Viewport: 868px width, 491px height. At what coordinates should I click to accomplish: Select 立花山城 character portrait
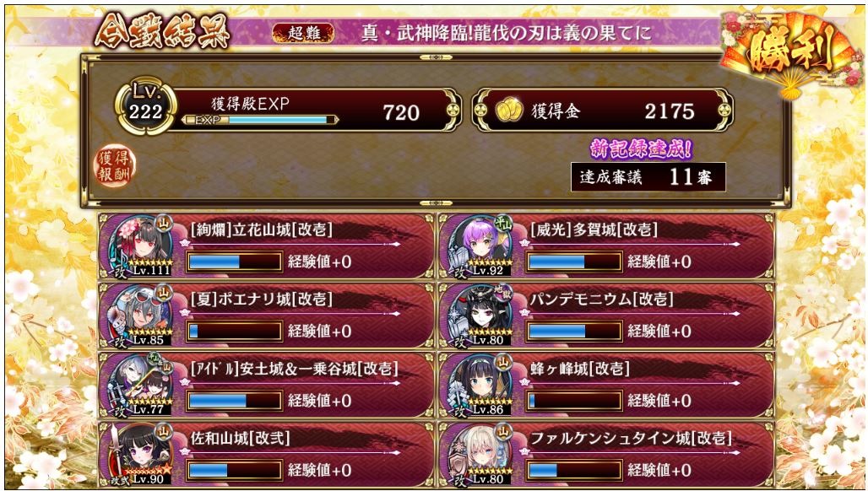coord(141,246)
